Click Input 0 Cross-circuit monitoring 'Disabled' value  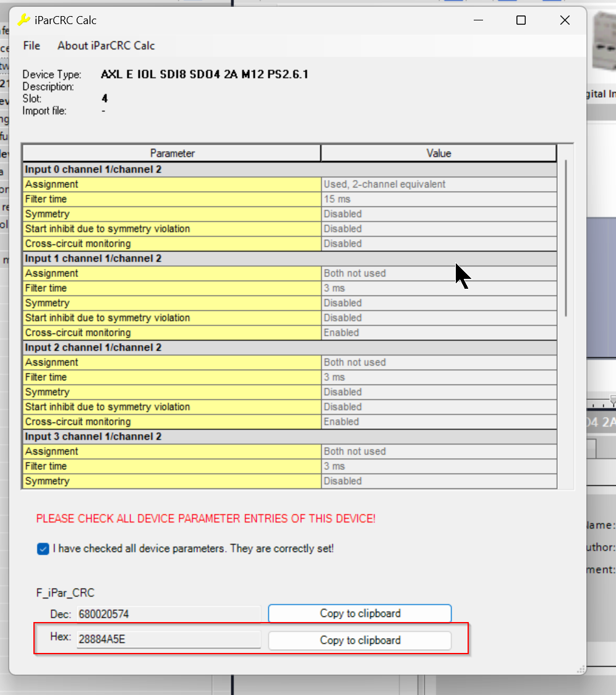[439, 244]
